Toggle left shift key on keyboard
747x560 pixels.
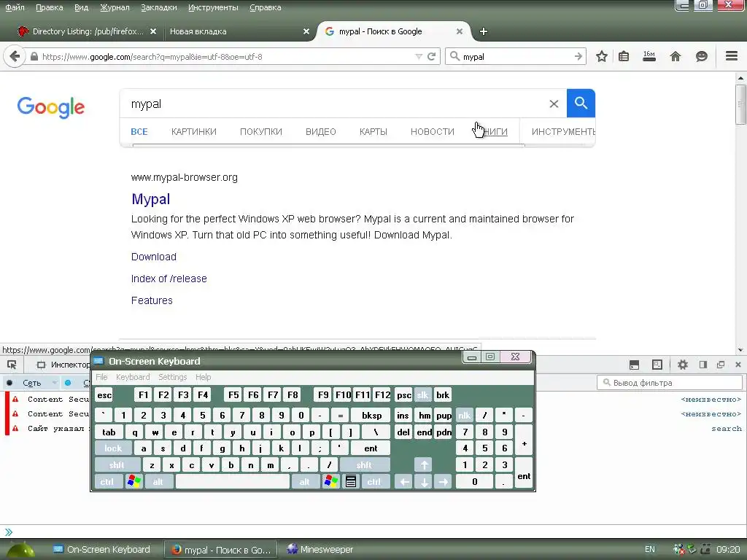117,464
